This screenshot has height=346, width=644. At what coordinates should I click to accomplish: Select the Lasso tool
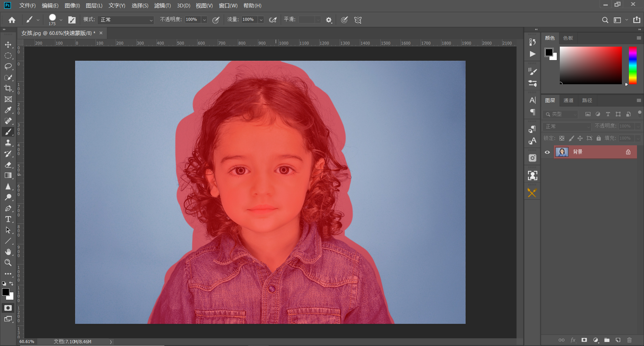click(8, 66)
